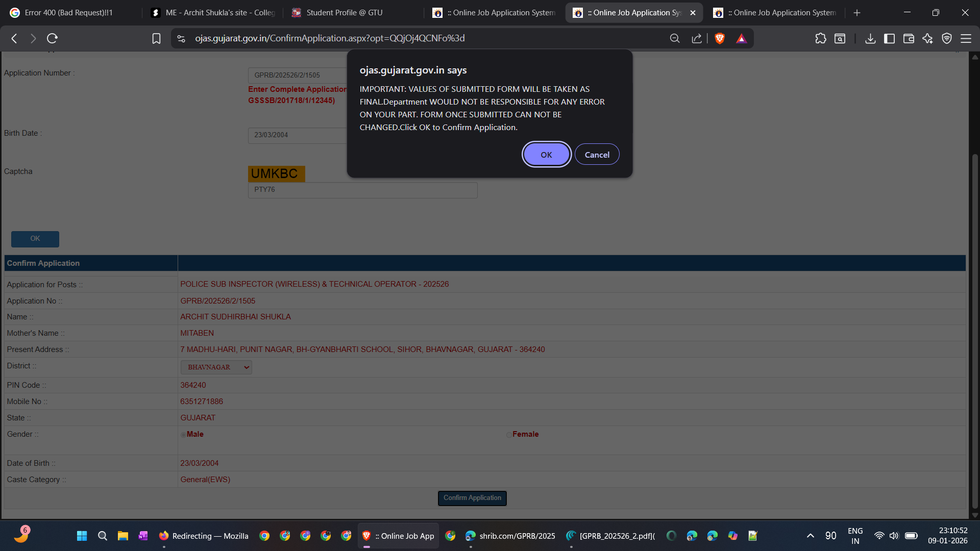Bookmark this page with bookmark icon
The height and width of the screenshot is (551, 980).
(x=156, y=38)
